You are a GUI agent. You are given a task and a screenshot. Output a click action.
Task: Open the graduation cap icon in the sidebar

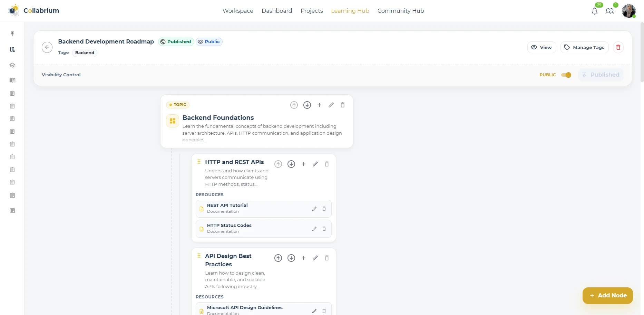12,65
